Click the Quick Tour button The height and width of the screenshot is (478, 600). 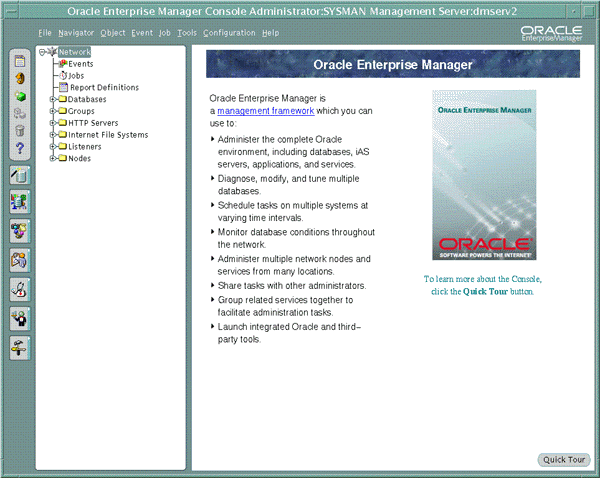[564, 460]
